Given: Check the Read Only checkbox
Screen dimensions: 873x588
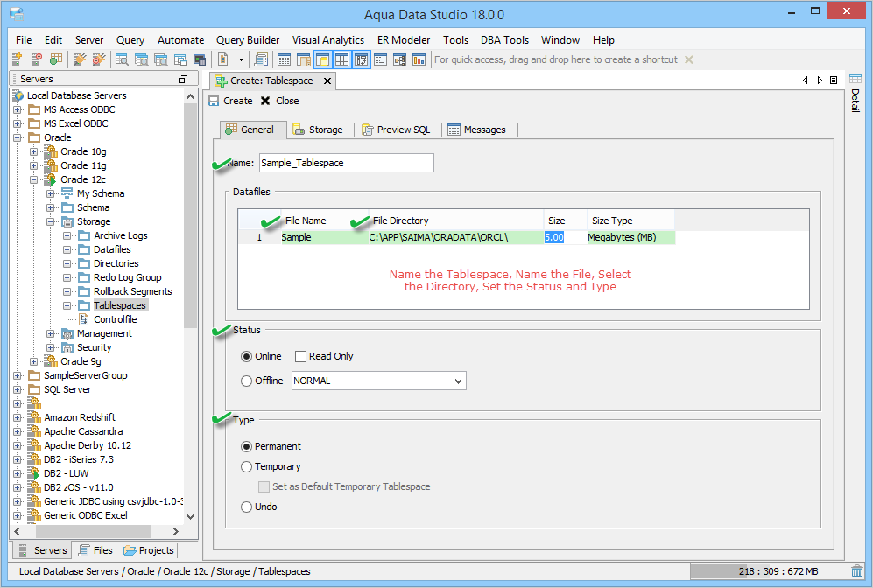Looking at the screenshot, I should pyautogui.click(x=300, y=357).
